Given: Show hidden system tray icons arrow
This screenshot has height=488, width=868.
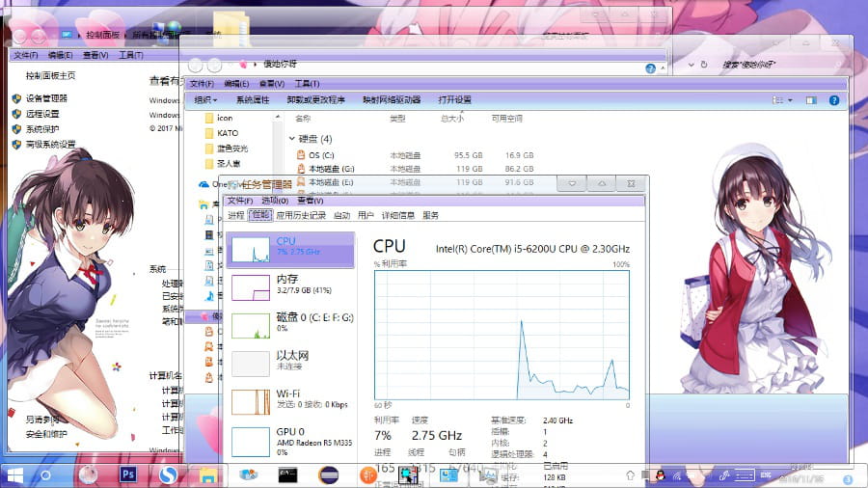Looking at the screenshot, I should pos(630,475).
